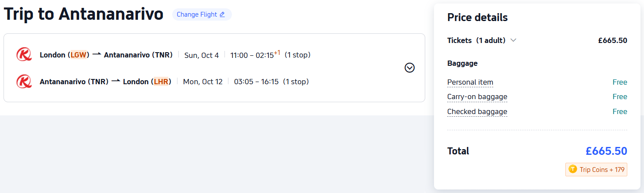Click the outbound (1 stop) label
This screenshot has width=644, height=193.
click(297, 55)
